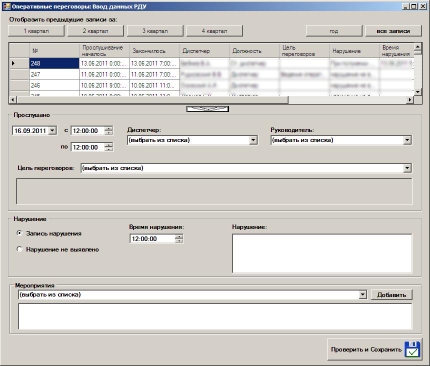Click the horizontal scrollbar right arrow

click(410, 100)
